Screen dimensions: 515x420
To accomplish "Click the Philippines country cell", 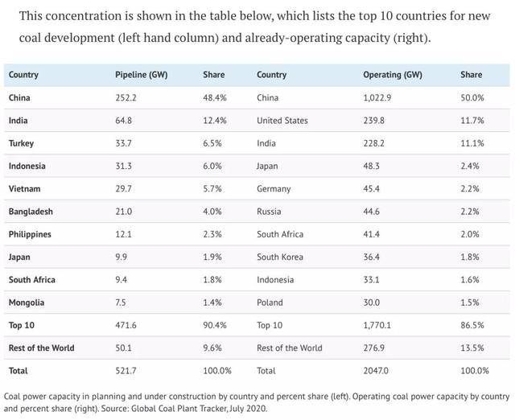I will point(31,234).
